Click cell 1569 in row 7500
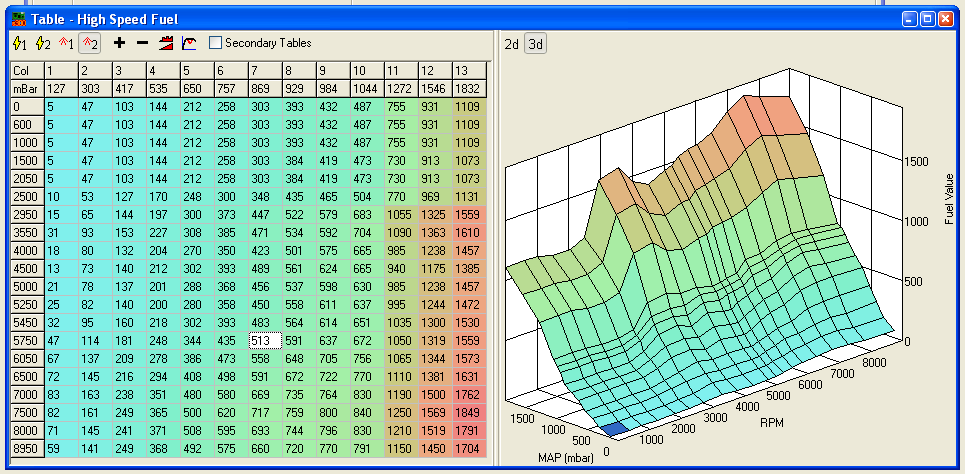 point(435,412)
